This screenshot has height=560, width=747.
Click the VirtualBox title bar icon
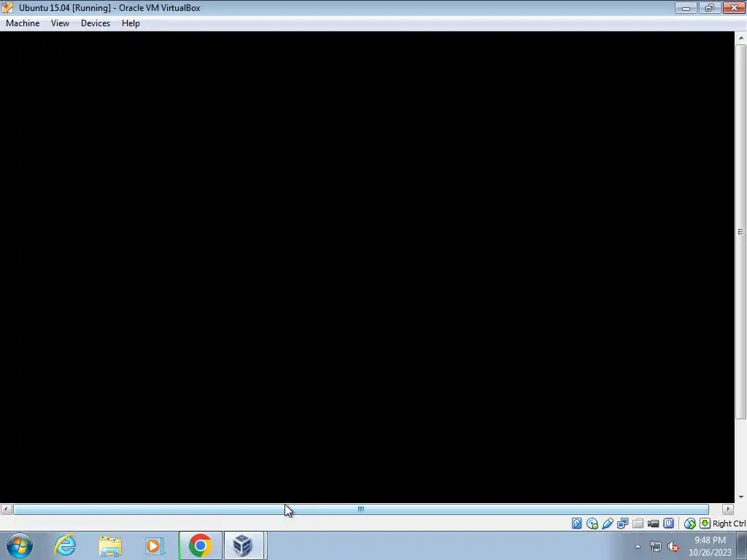[x=7, y=7]
